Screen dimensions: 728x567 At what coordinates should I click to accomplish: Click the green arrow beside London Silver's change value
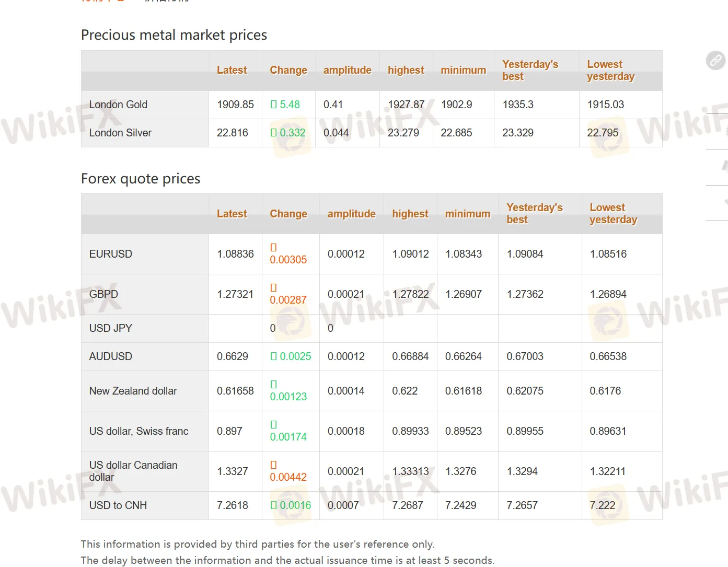[x=272, y=133]
